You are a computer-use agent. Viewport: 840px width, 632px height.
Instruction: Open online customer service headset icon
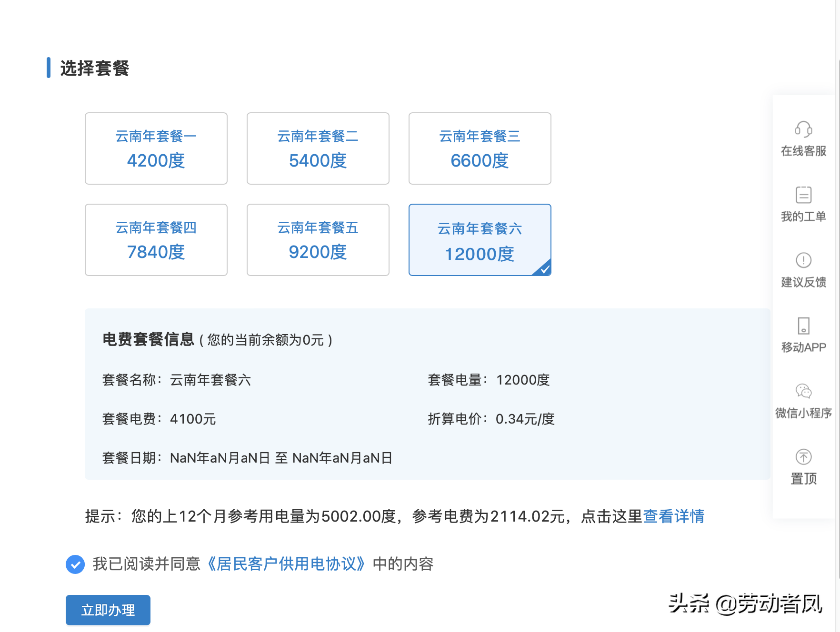coord(803,129)
